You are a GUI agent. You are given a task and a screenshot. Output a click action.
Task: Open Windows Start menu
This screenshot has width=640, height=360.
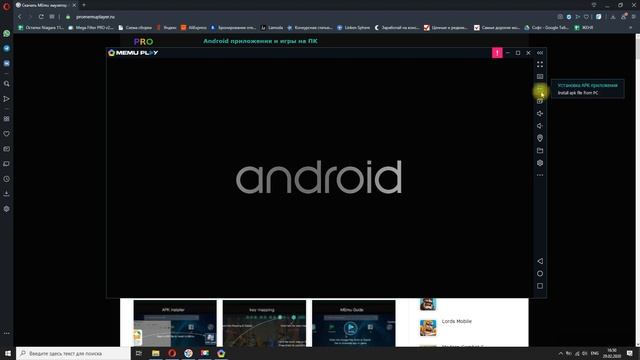[8, 353]
